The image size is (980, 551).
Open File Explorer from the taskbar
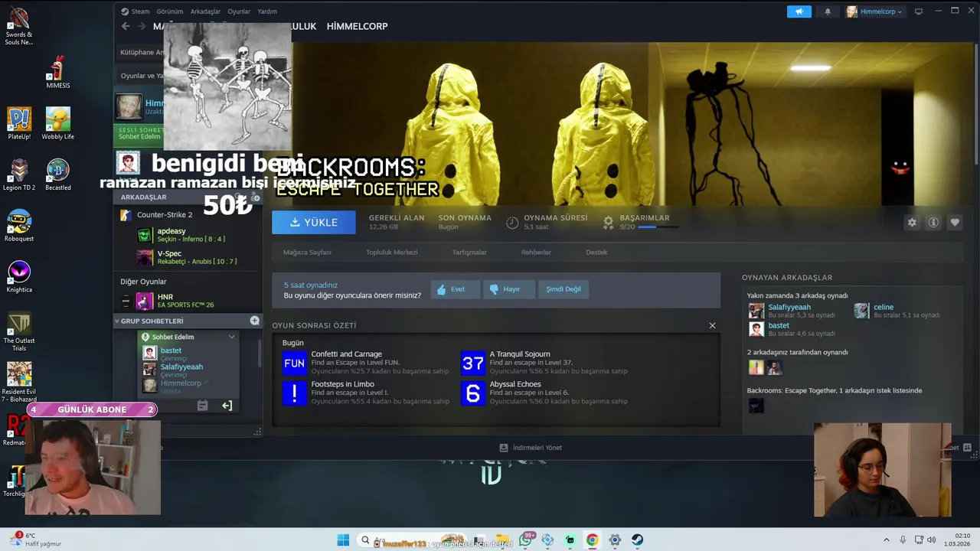(503, 540)
